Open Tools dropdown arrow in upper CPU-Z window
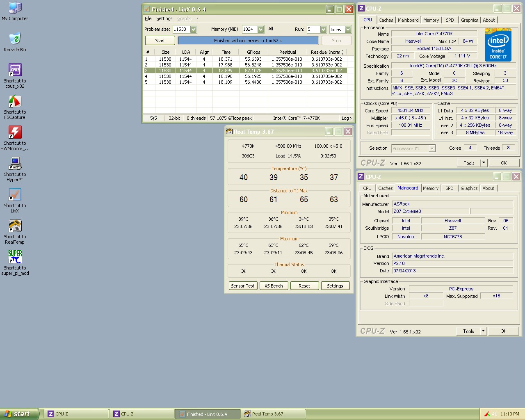 point(484,163)
